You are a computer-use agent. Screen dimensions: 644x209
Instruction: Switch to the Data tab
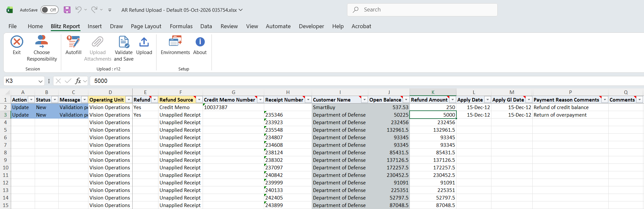pos(206,26)
